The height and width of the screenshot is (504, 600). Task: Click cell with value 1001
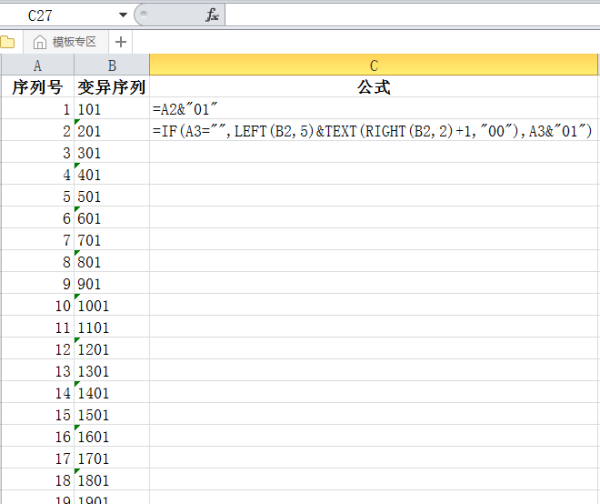coord(112,305)
